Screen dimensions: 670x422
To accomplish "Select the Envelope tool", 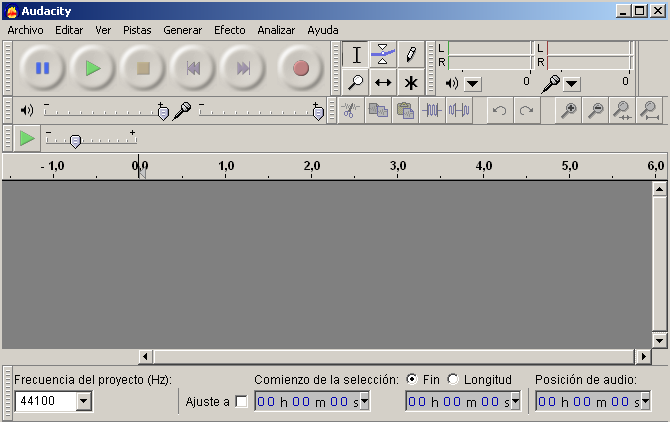I will [x=383, y=54].
